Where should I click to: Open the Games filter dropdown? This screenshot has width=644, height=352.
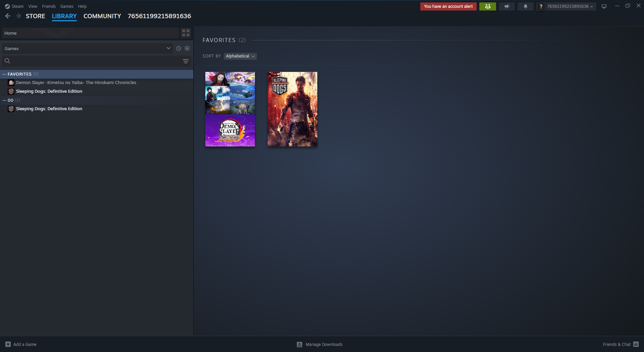pos(87,48)
